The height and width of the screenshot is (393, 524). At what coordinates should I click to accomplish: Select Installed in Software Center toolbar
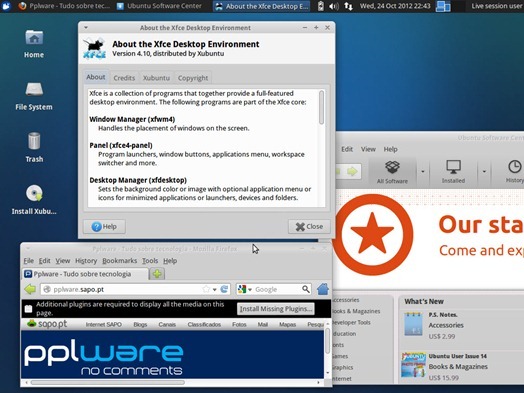453,172
